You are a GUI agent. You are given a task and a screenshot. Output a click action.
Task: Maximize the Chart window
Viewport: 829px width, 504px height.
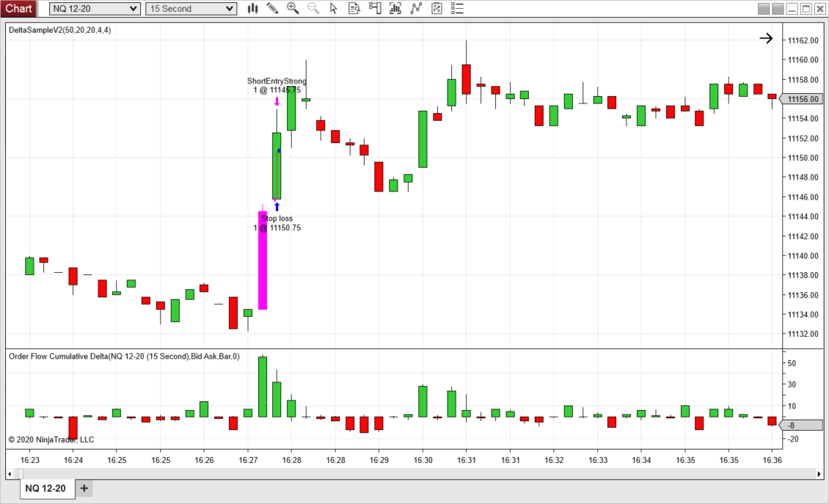click(x=806, y=9)
